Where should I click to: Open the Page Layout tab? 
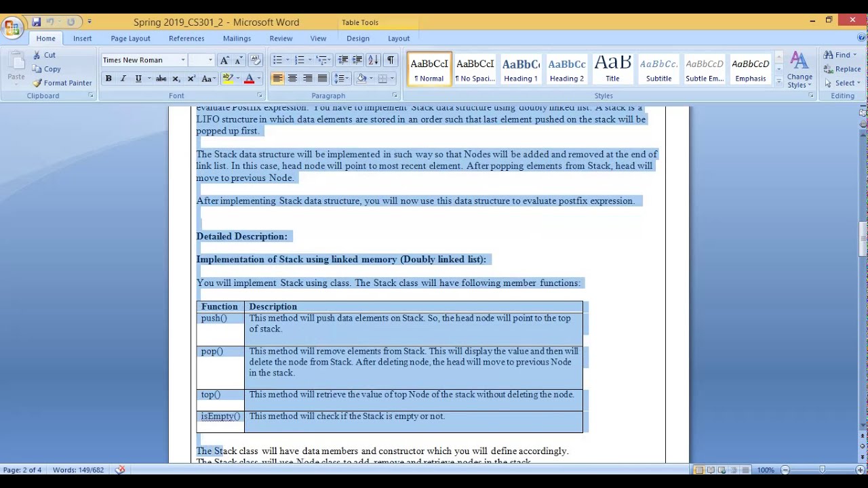(x=130, y=39)
